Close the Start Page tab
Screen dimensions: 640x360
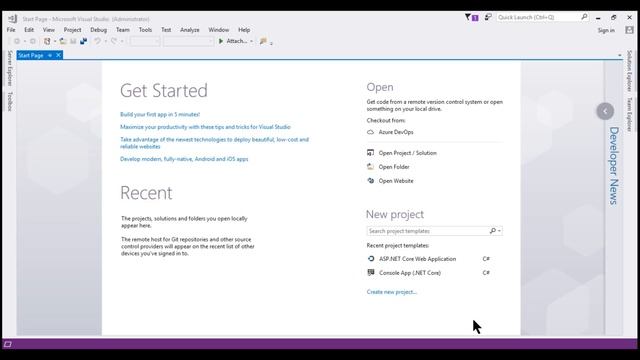click(x=58, y=55)
